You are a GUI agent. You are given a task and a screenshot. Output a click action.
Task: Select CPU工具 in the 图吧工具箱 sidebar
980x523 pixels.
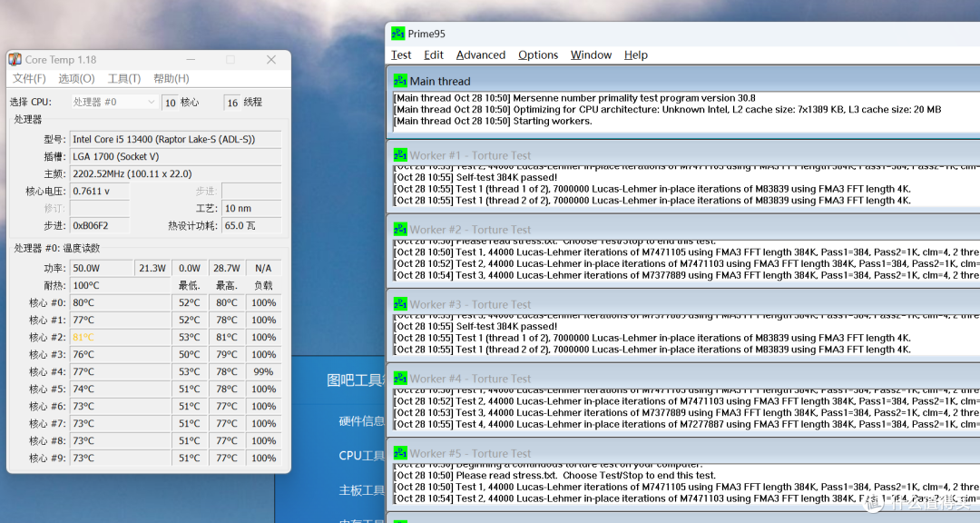click(361, 456)
